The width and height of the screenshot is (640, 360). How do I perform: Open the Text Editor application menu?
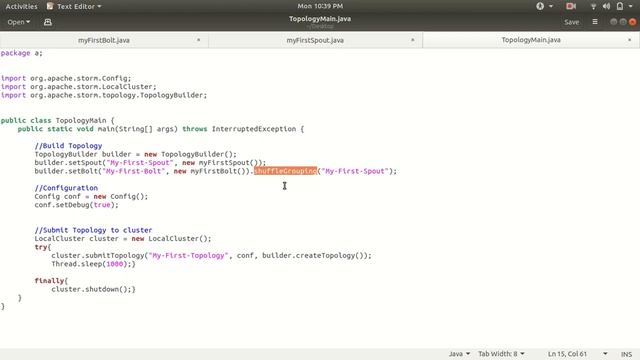click(x=74, y=6)
